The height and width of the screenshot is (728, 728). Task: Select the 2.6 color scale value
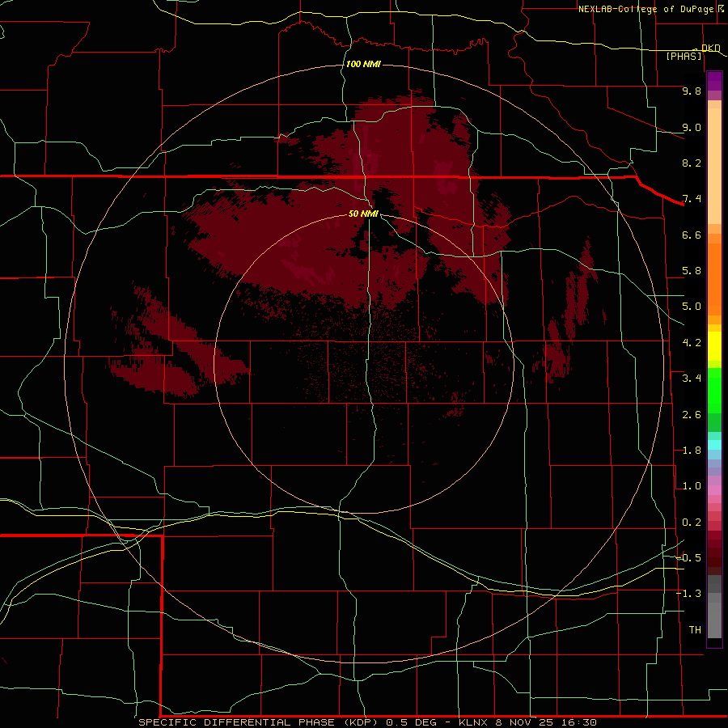(x=692, y=415)
